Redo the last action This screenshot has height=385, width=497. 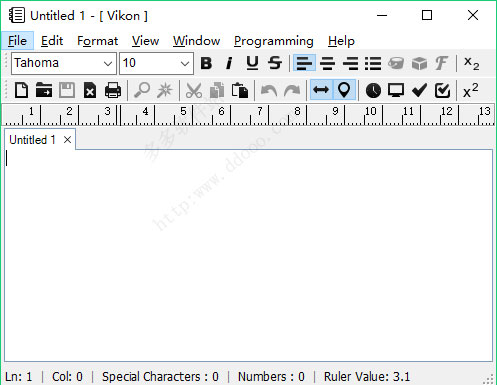click(292, 90)
